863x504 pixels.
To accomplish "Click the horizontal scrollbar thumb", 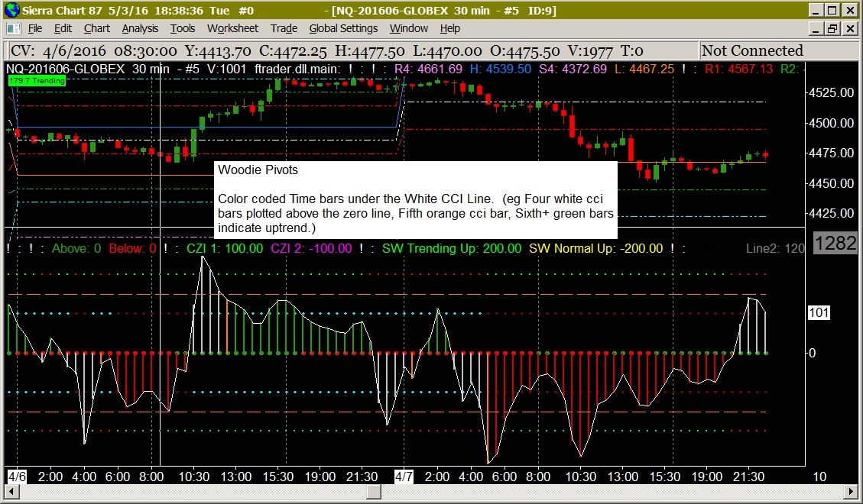I will click(x=373, y=491).
